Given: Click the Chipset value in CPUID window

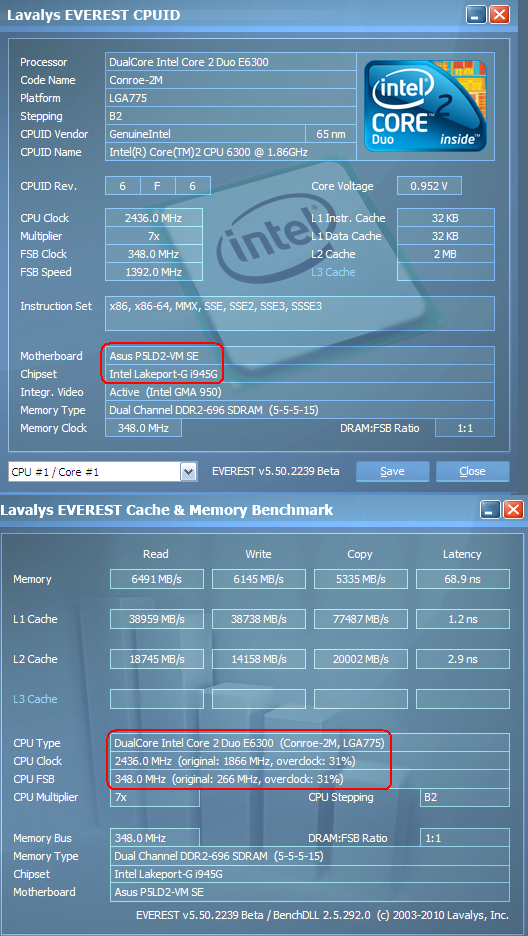Looking at the screenshot, I should [x=299, y=374].
